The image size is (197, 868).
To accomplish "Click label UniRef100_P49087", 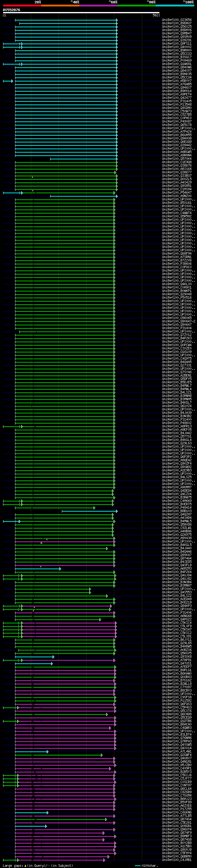I will [x=177, y=121].
